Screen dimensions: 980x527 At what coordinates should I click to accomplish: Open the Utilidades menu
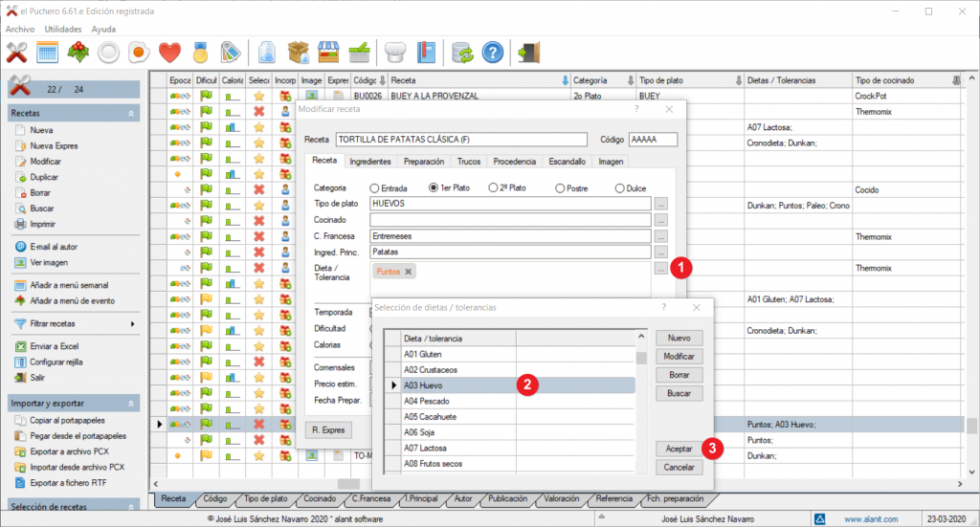coord(63,29)
